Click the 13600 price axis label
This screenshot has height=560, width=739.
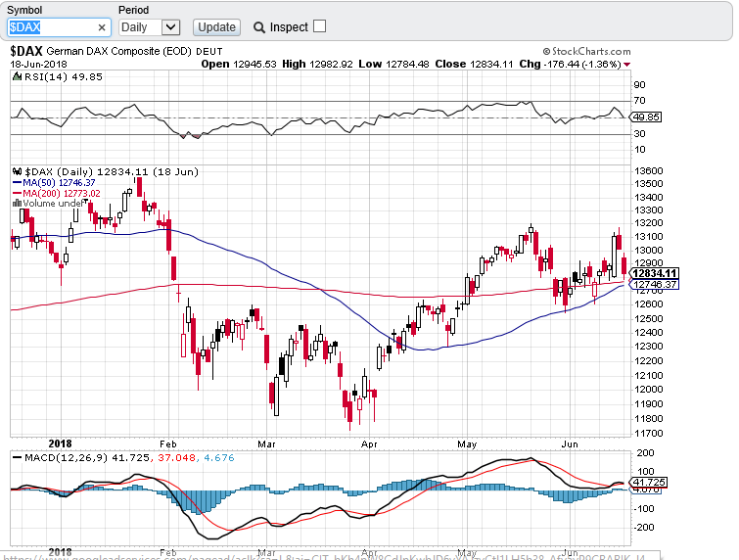pos(649,170)
